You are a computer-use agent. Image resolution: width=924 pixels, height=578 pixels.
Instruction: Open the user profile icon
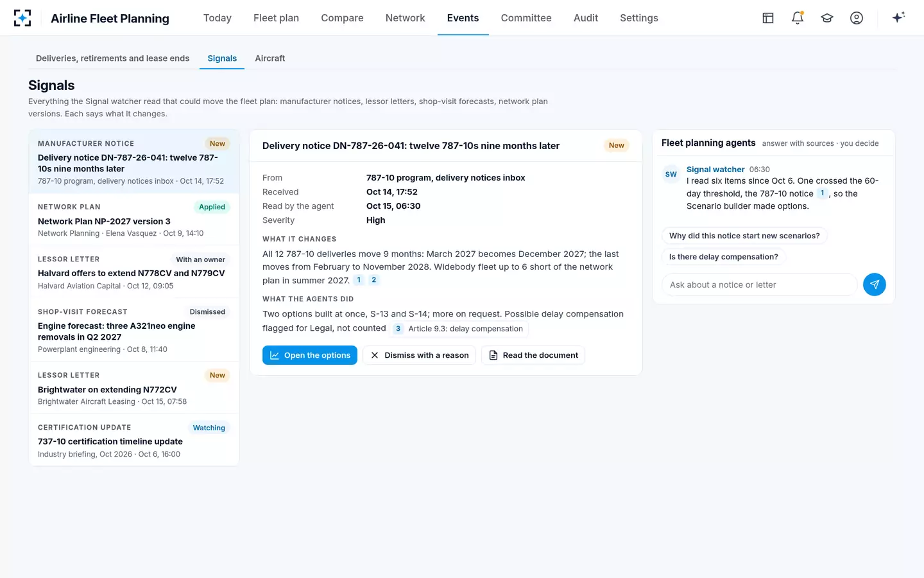tap(857, 18)
